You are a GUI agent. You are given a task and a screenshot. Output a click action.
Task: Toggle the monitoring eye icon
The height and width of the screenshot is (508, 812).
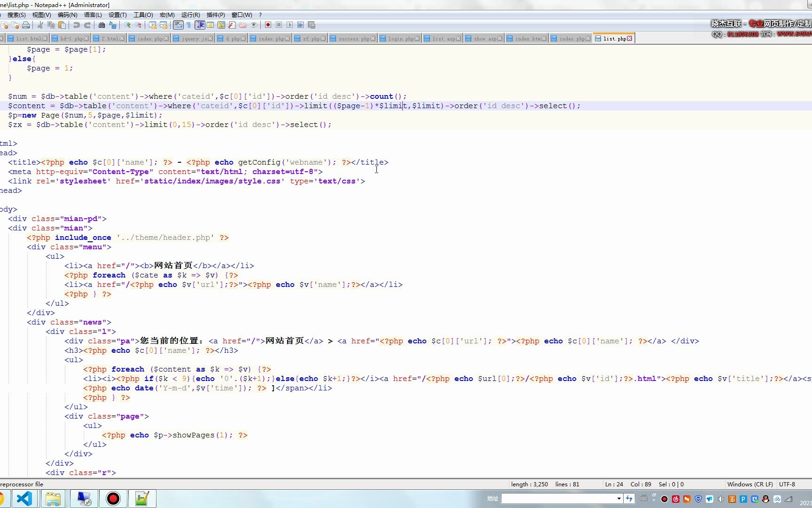(x=254, y=25)
